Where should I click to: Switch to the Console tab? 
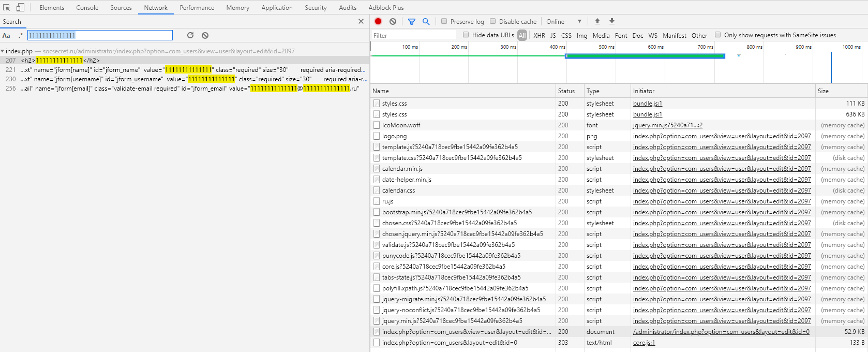point(87,8)
